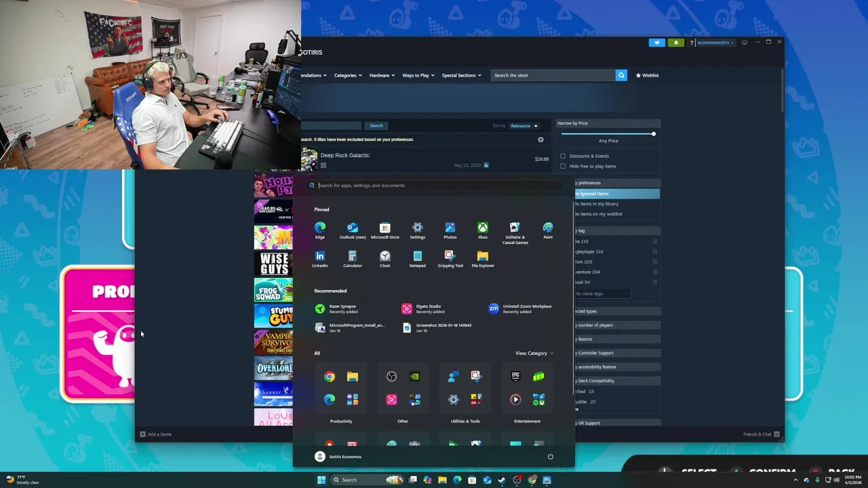Open Steam announcements megaphone icon
This screenshot has height=488, width=868.
(x=656, y=43)
